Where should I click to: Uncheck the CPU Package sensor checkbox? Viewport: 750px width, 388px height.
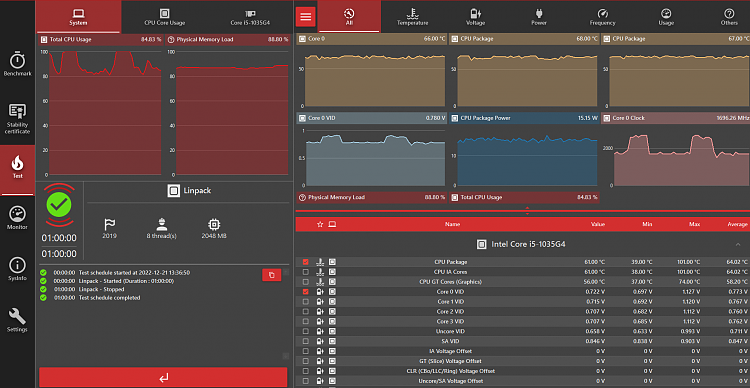(x=306, y=262)
